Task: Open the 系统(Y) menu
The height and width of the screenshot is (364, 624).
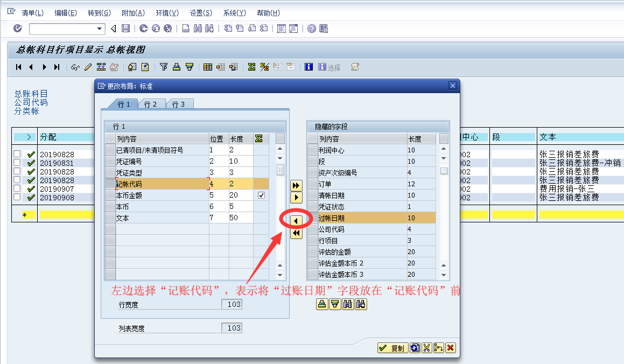Action: [233, 12]
